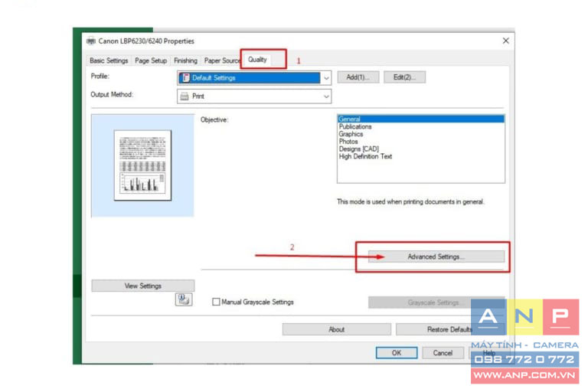Open Advanced Settings dialog
This screenshot has height=392, width=588.
[x=436, y=257]
